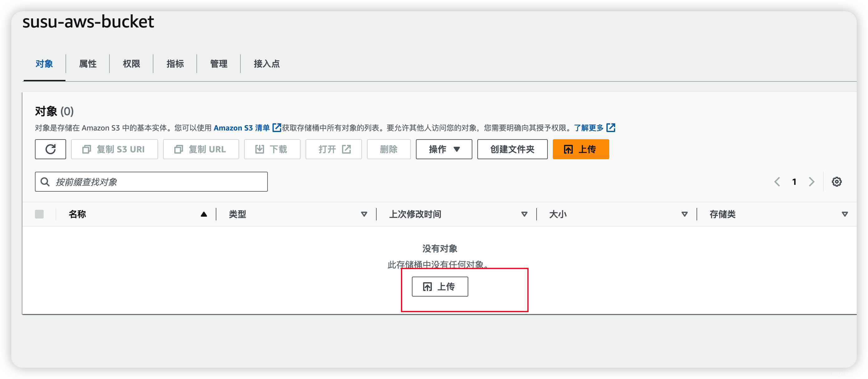The height and width of the screenshot is (379, 868).
Task: Click the 下载 download button
Action: click(x=272, y=149)
